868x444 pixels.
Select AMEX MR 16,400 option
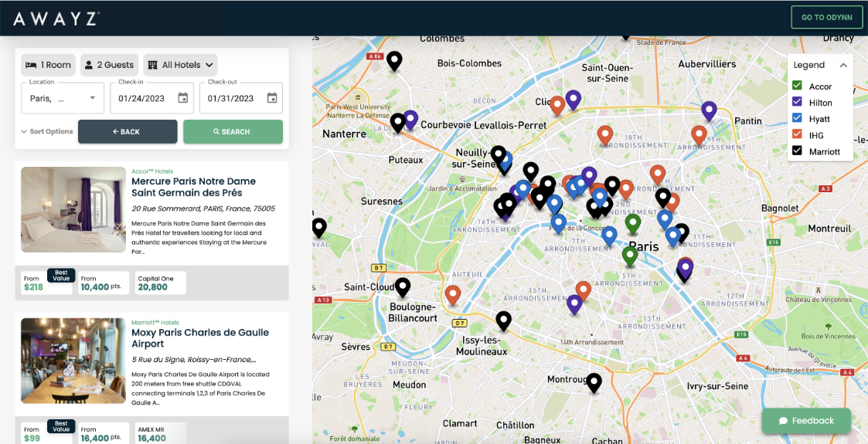[x=161, y=433]
